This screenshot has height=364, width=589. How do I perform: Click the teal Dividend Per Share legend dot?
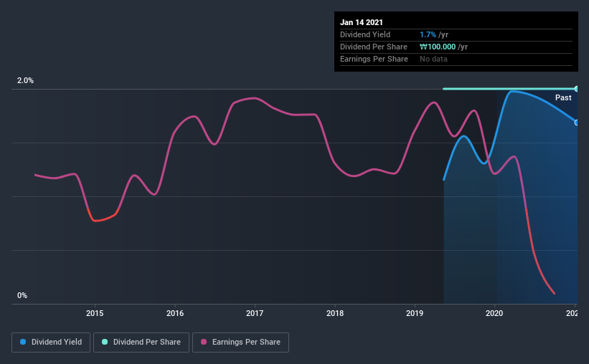pyautogui.click(x=105, y=342)
